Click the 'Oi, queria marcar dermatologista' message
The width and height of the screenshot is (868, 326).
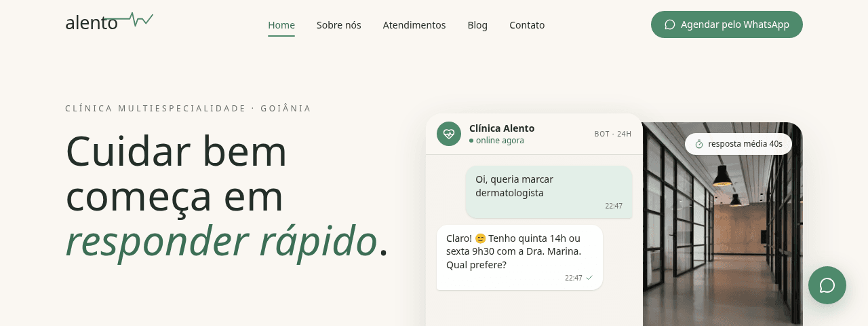[x=549, y=192]
